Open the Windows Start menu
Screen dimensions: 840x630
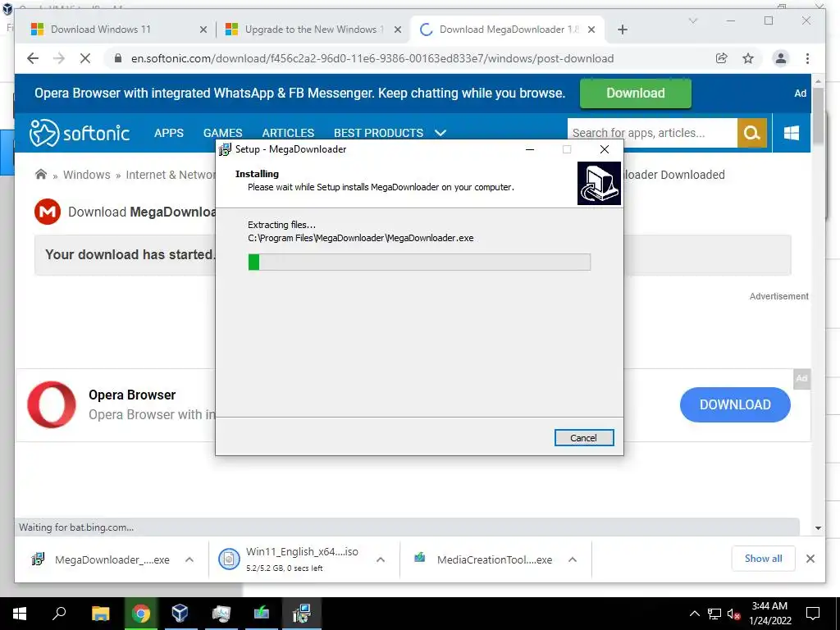20,614
